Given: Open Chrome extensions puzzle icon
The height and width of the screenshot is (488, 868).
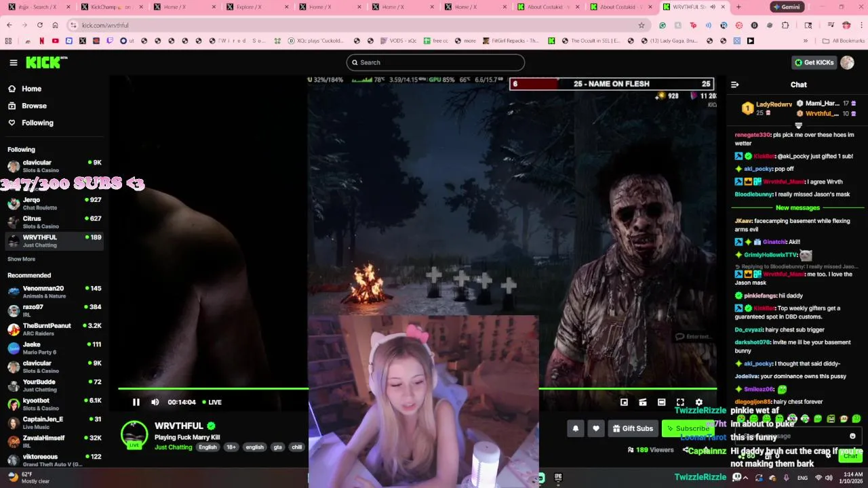Looking at the screenshot, I should pyautogui.click(x=785, y=25).
